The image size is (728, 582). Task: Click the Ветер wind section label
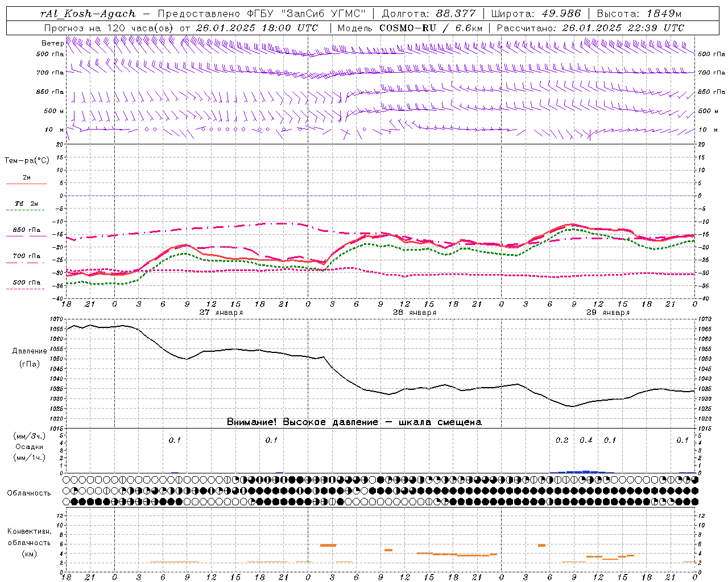pyautogui.click(x=52, y=43)
